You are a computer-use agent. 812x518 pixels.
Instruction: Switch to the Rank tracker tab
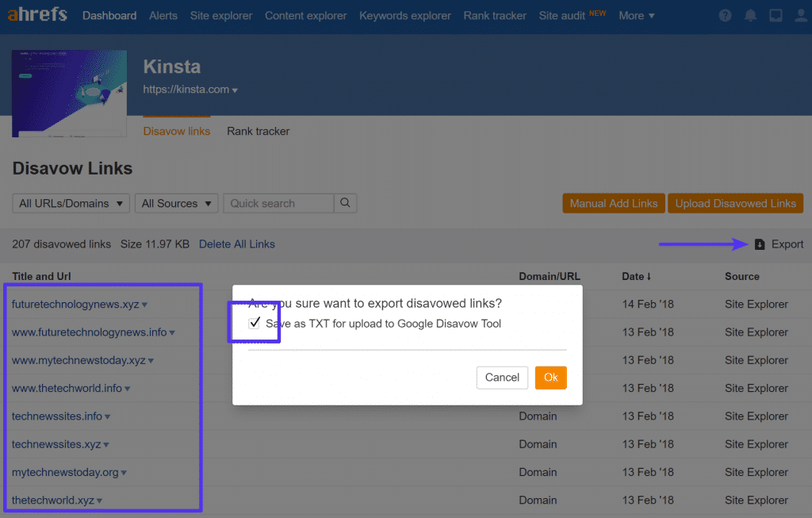258,131
